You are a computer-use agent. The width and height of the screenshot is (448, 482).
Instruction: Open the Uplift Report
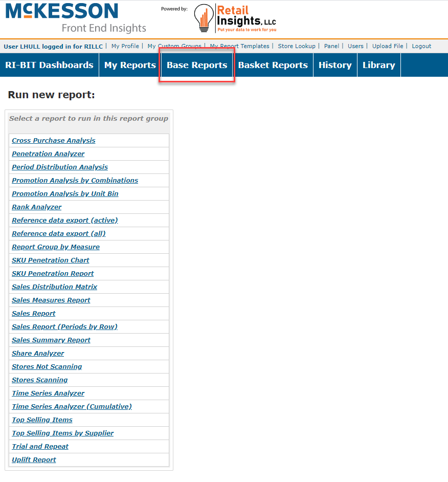pos(34,459)
